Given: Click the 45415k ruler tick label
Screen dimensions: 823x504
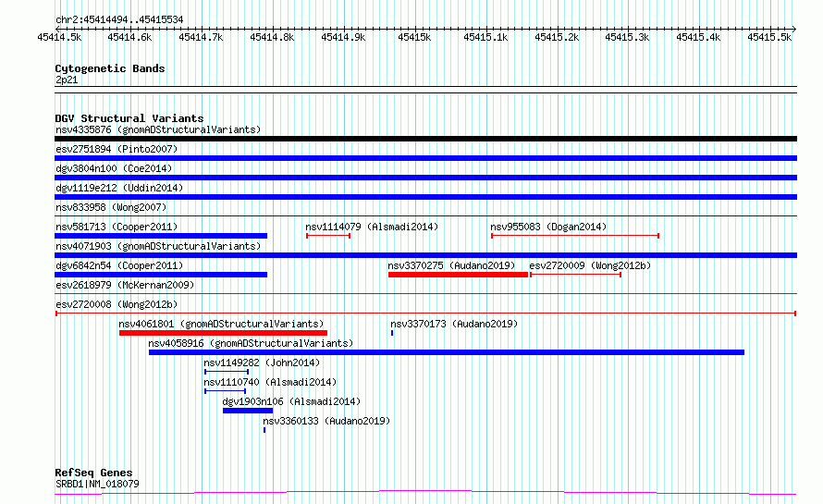Looking at the screenshot, I should [x=414, y=37].
